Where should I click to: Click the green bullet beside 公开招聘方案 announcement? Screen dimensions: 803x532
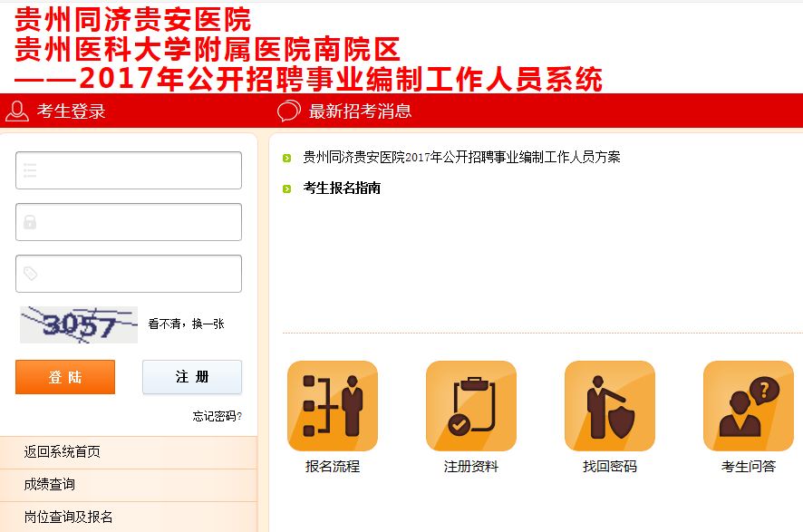[286, 158]
